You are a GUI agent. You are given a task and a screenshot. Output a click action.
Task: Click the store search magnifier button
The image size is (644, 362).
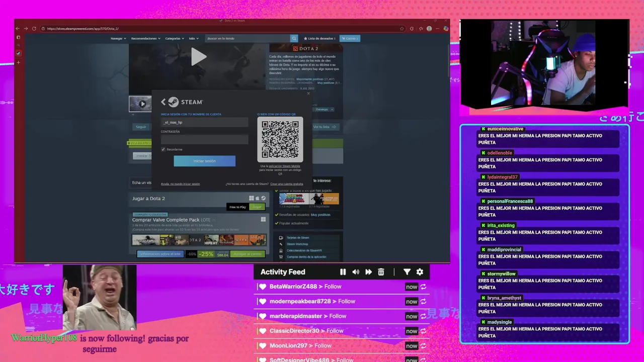click(x=294, y=38)
